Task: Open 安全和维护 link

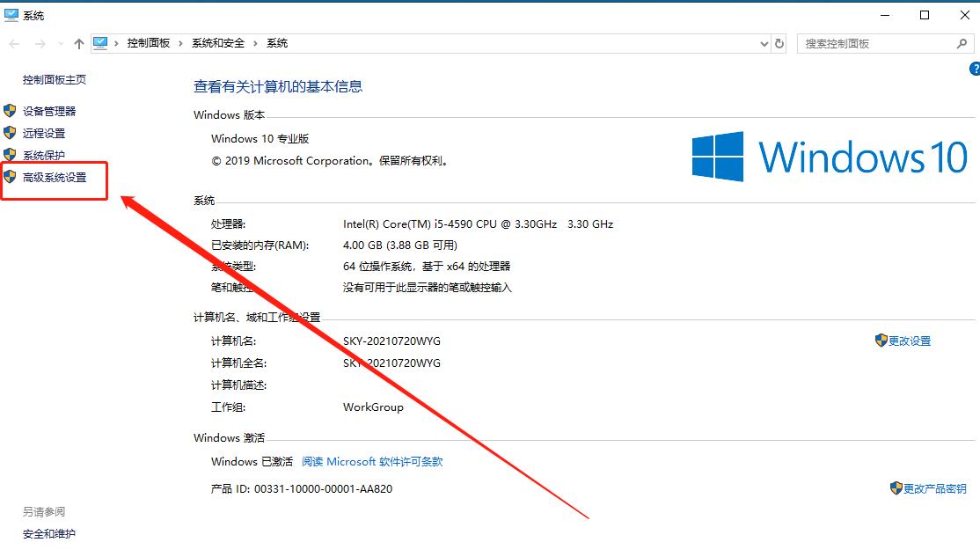Action: [49, 534]
